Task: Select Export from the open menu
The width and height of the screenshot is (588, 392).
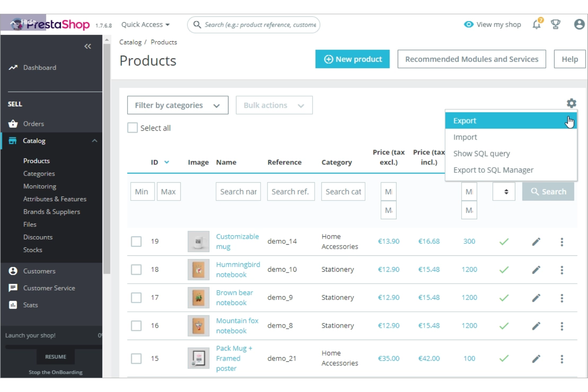Action: [464, 120]
